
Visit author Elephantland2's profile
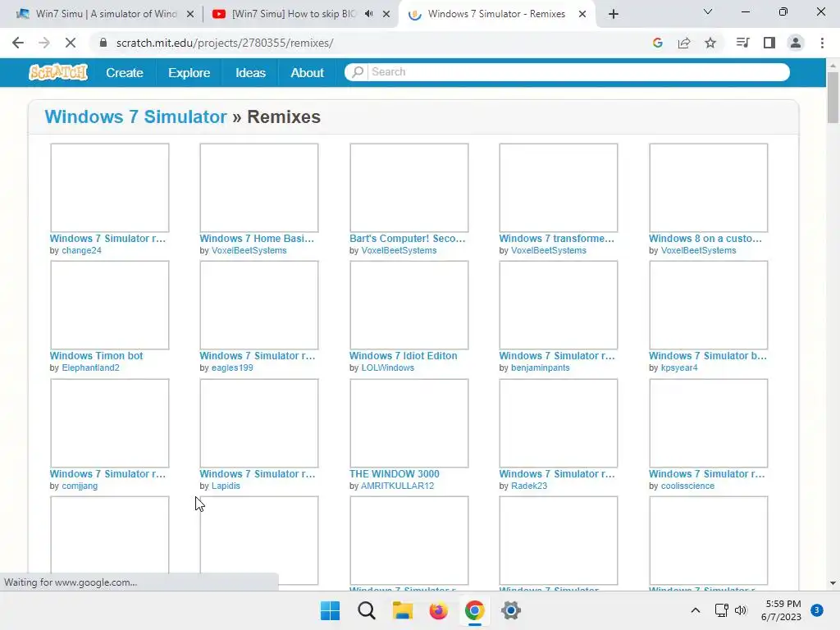[90, 367]
